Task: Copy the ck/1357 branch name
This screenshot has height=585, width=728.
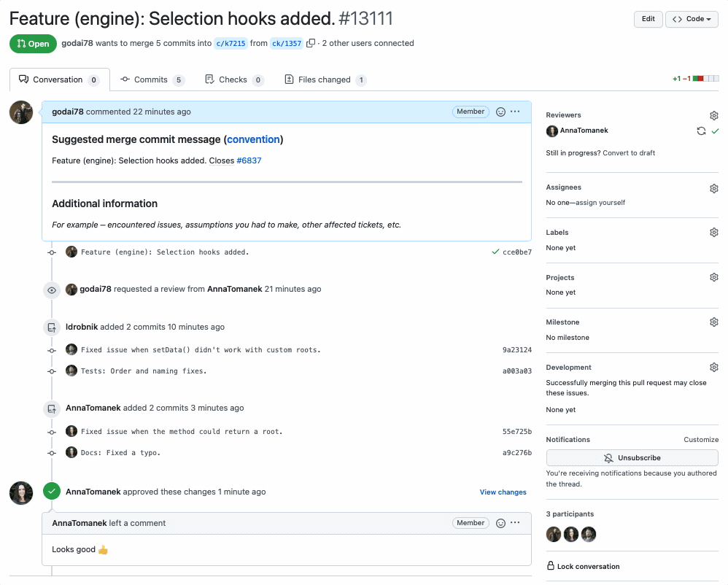Action: pos(311,43)
